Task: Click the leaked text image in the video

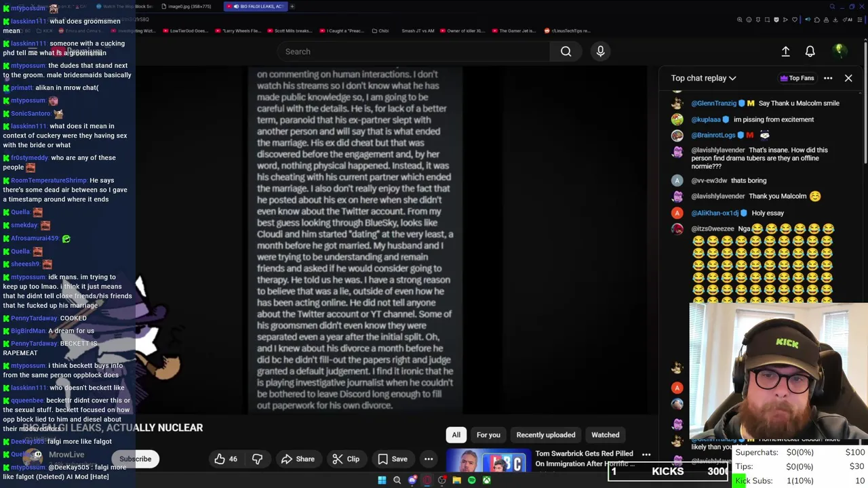Action: (355, 240)
